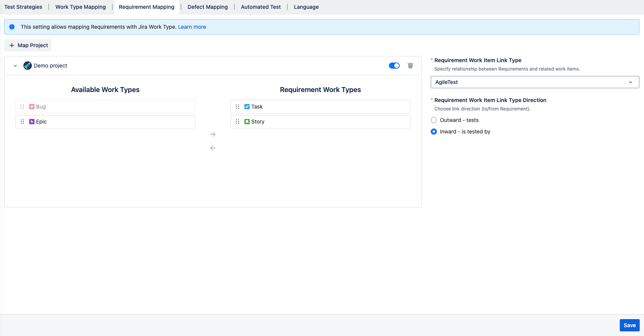644x336 pixels.
Task: Click the left arrow to remove work type
Action: point(213,148)
